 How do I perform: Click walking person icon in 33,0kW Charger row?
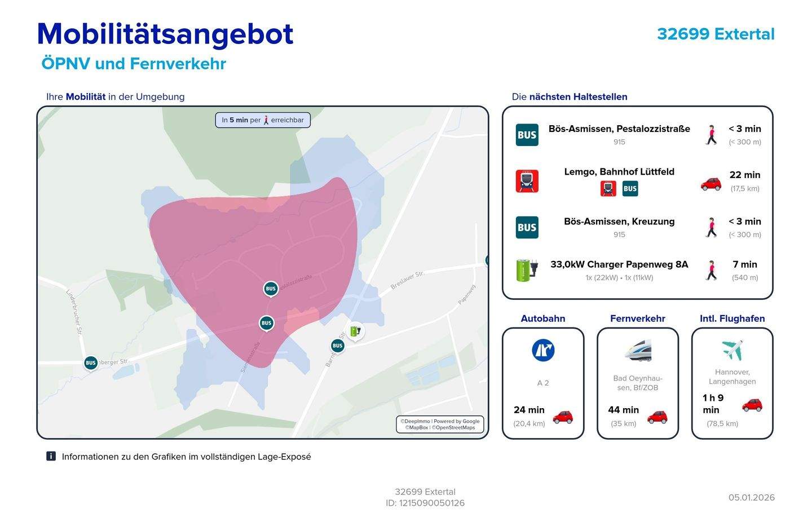point(712,271)
